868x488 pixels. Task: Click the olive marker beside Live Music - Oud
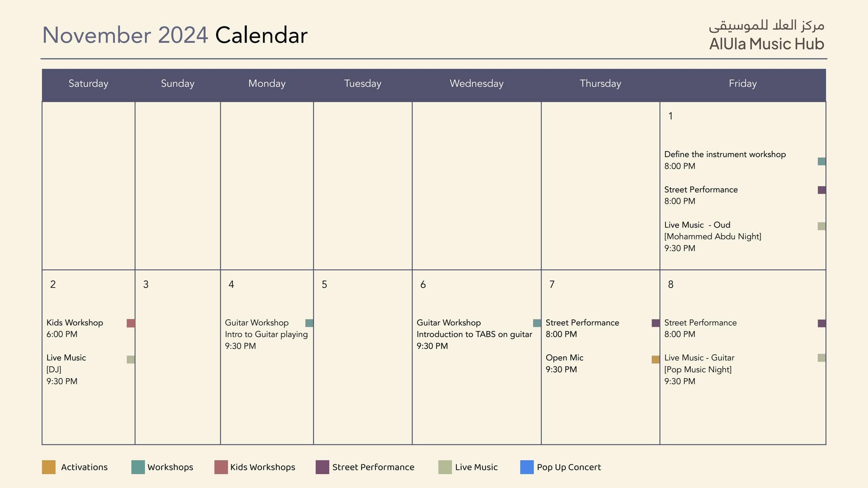pyautogui.click(x=821, y=226)
